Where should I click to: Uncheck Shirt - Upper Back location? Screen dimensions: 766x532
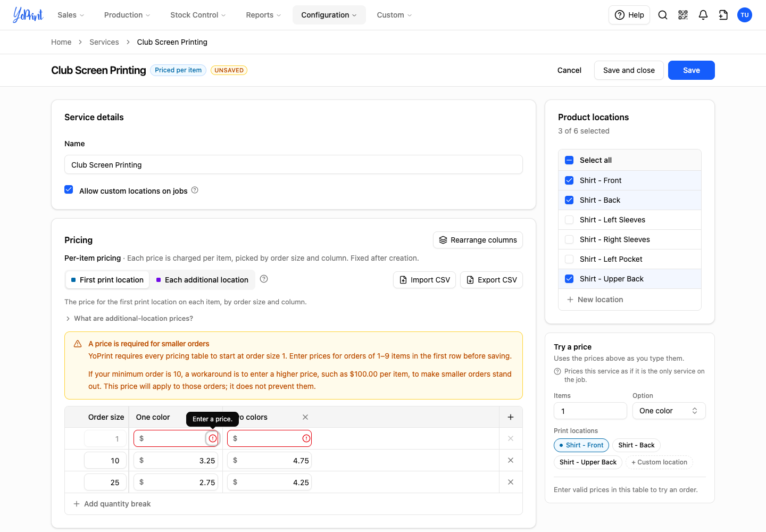point(569,279)
